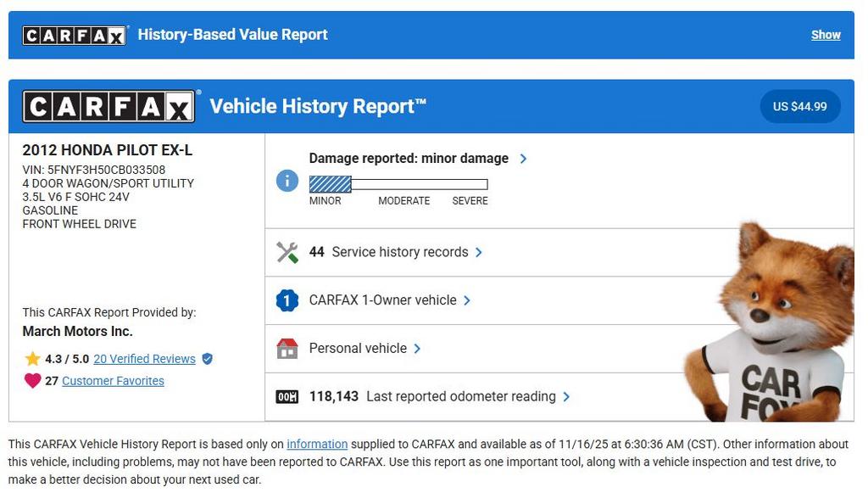
Task: Follow the 'information' link in disclaimer
Action: [317, 444]
